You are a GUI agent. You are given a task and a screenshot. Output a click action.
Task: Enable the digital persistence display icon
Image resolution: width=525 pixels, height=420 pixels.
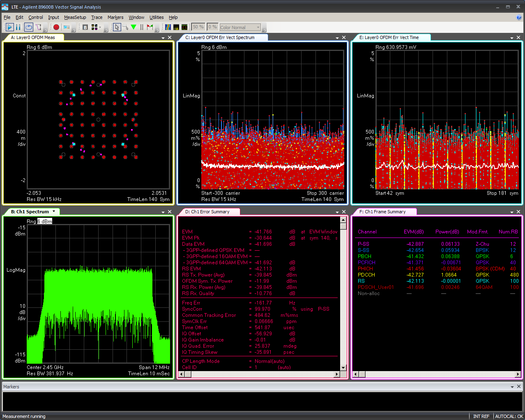[x=176, y=27]
